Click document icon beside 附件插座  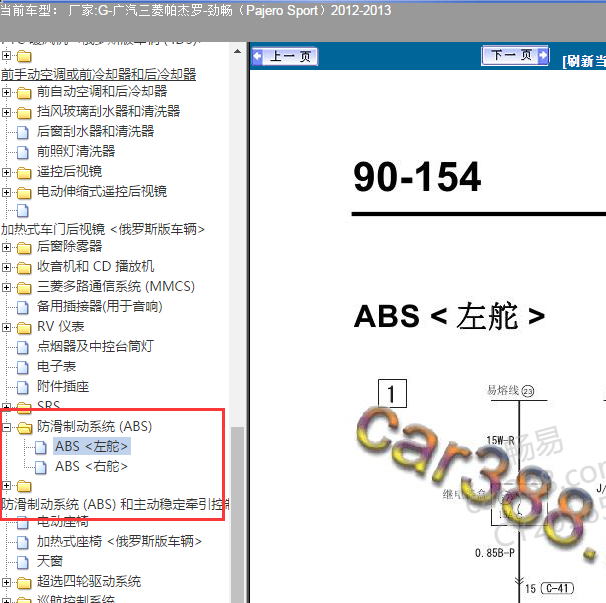[23, 388]
